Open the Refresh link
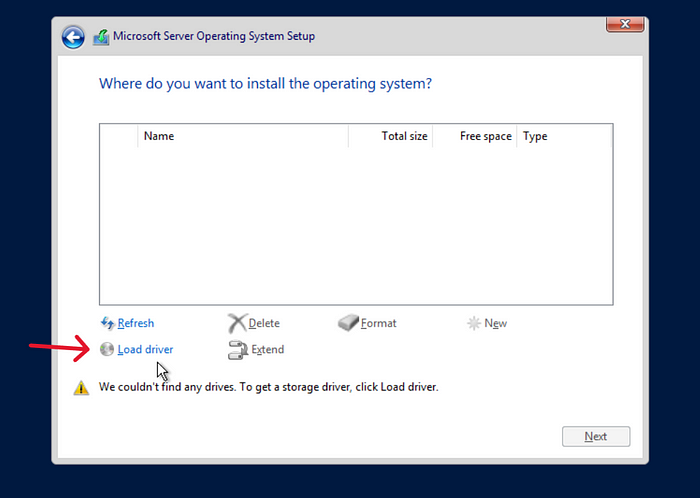Screen dimensions: 700x498 [136, 323]
